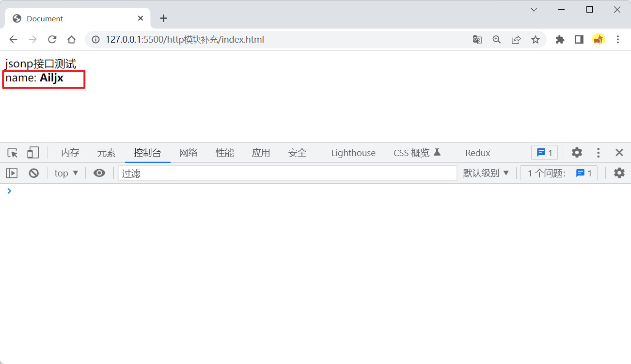Click the translate page icon
The width and height of the screenshot is (631, 364).
[477, 40]
